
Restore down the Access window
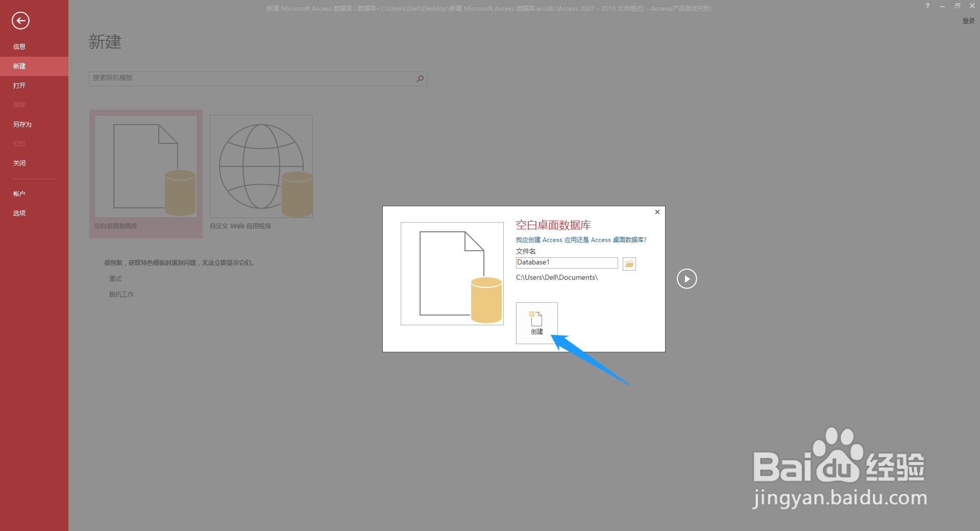[x=957, y=6]
